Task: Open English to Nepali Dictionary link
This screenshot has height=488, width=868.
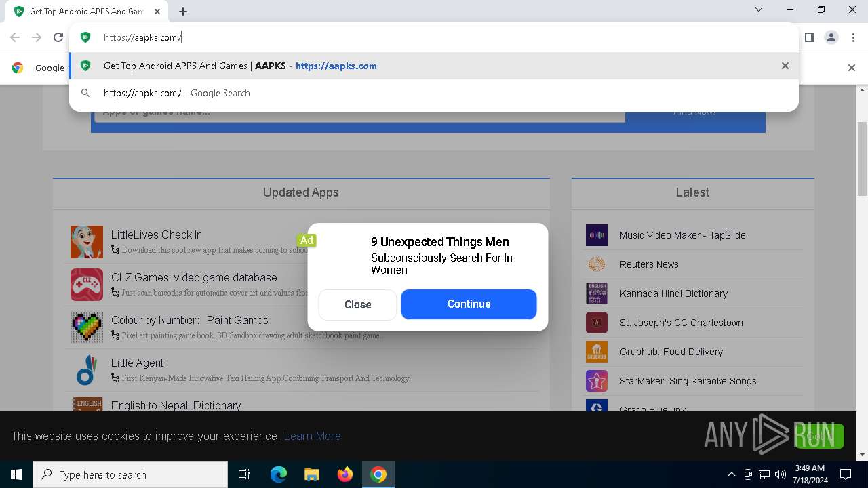Action: point(176,405)
